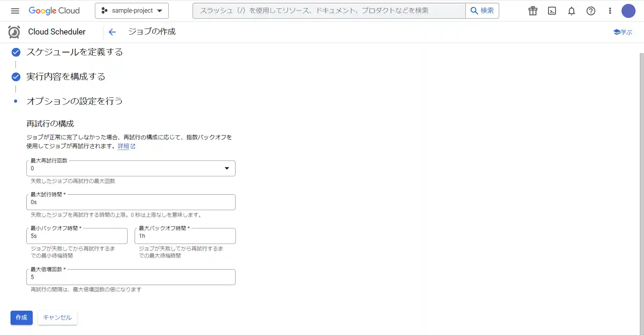
Task: Open the main navigation hamburger menu
Action: 15,11
